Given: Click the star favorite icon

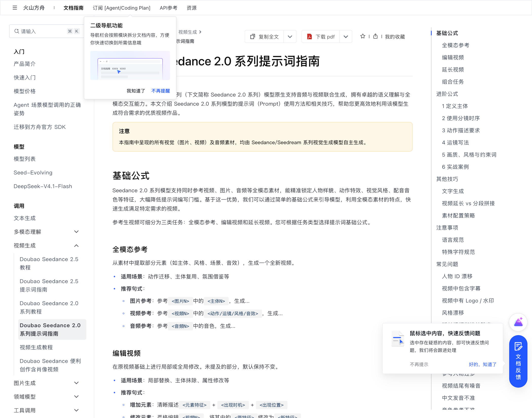Looking at the screenshot, I should pos(363,36).
